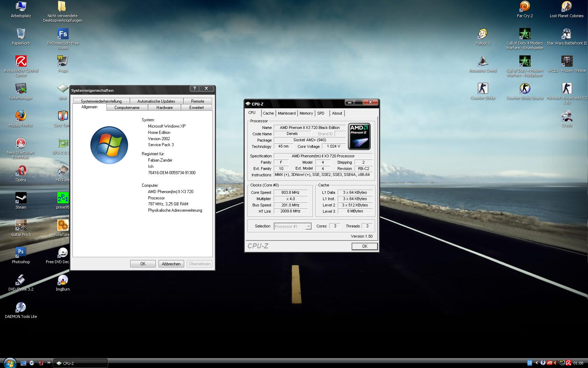Launch Avira AntiVir Control Center shortcut
This screenshot has width=588, height=368.
(x=21, y=66)
